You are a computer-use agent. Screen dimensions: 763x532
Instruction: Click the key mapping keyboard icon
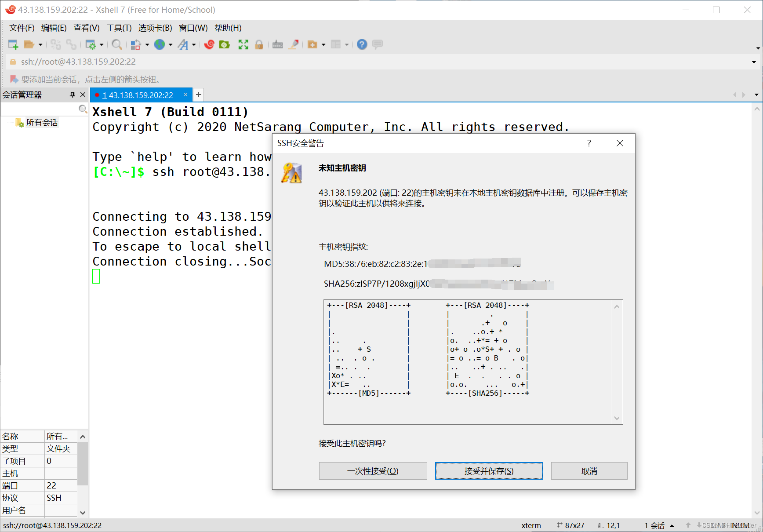278,44
